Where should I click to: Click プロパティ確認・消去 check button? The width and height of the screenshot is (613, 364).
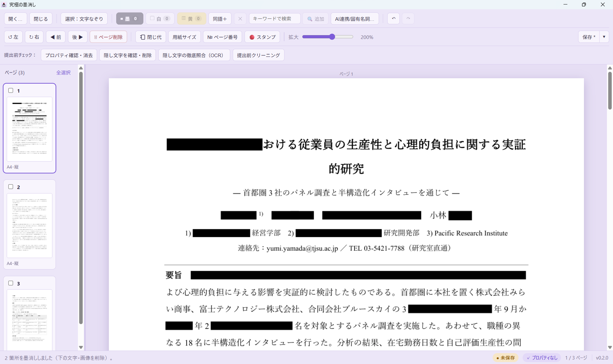pyautogui.click(x=69, y=55)
